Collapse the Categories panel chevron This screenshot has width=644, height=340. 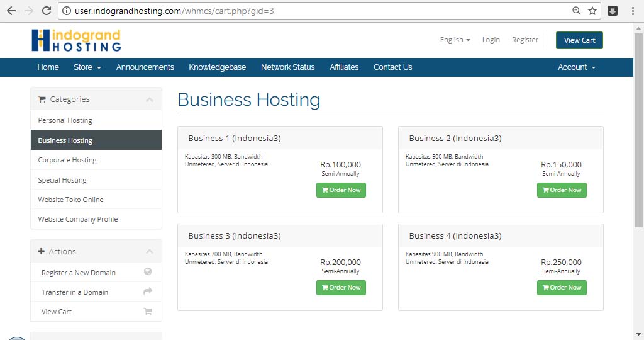149,99
